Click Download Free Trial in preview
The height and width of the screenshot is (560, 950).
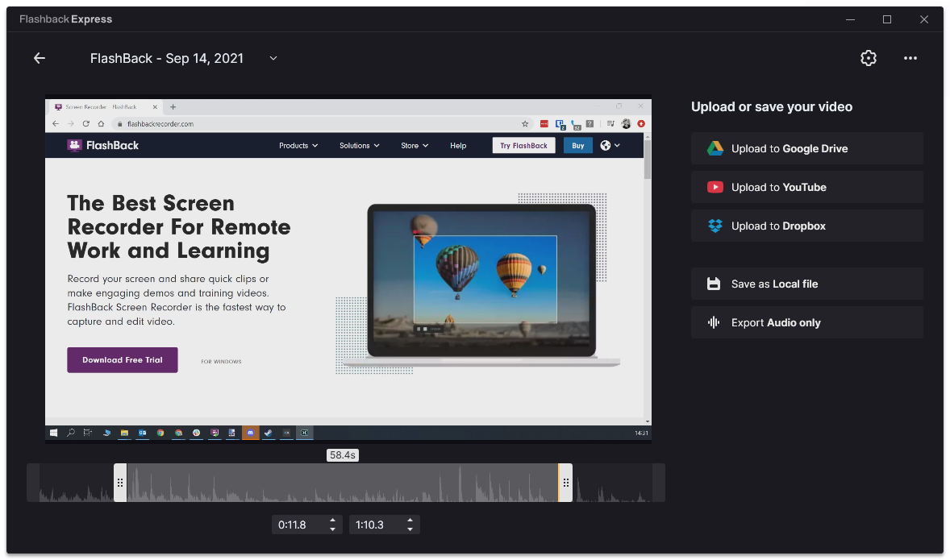(x=123, y=359)
